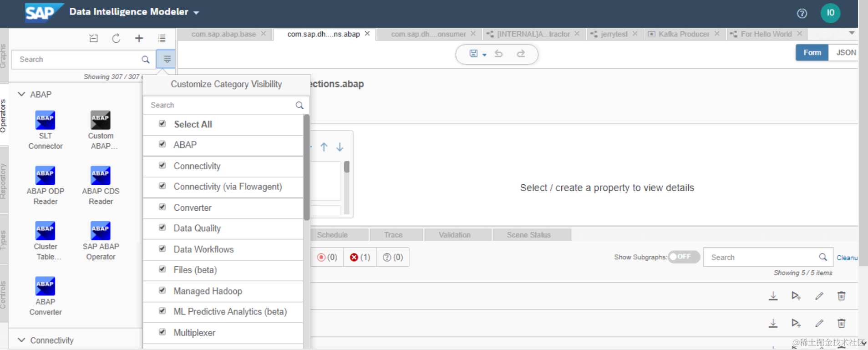The width and height of the screenshot is (868, 350).
Task: Open the IO user avatar menu
Action: [x=830, y=13]
